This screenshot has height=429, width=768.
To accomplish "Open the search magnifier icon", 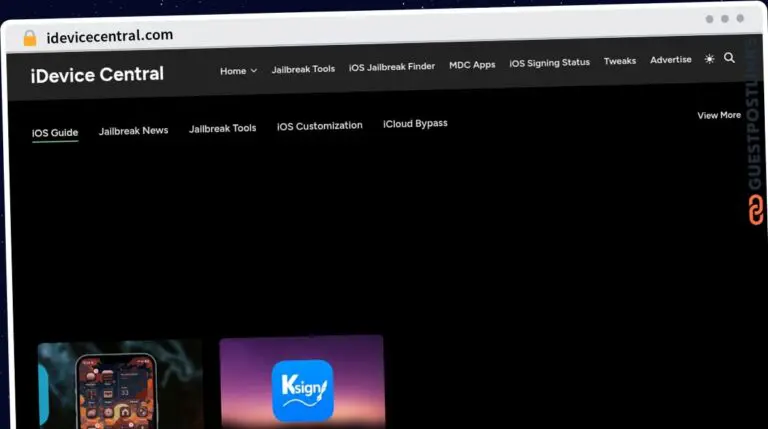I will (x=729, y=58).
